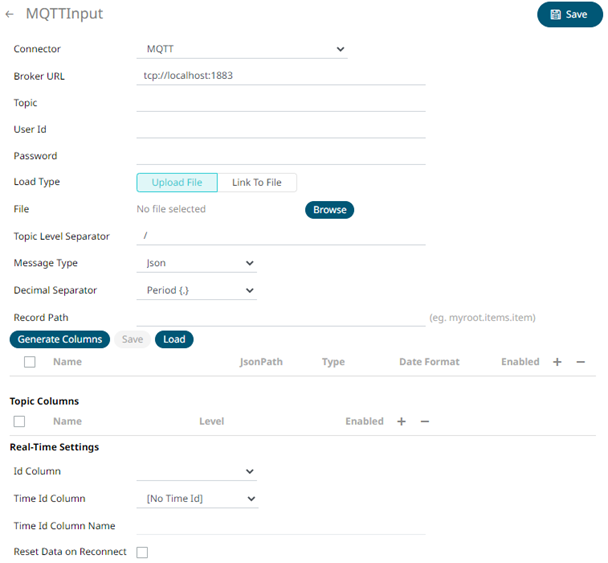Click the MQTTInput page title

tap(64, 14)
